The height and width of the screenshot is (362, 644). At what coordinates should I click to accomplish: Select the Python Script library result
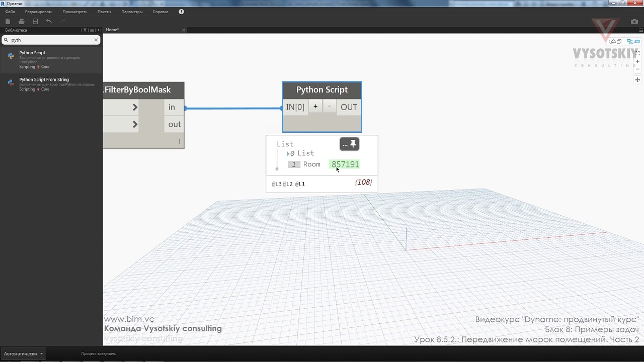pos(51,59)
